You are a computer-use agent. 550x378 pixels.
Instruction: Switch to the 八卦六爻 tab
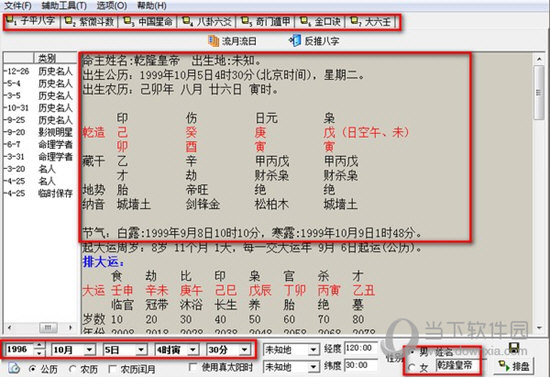(207, 22)
